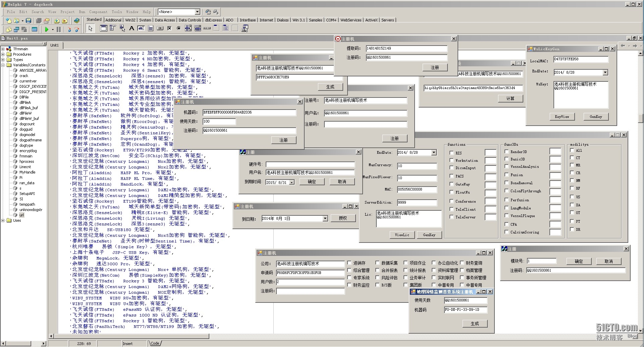Open EndDate 2014/ 8/28 dropdown in license form
The width and height of the screenshot is (644, 347).
click(434, 152)
